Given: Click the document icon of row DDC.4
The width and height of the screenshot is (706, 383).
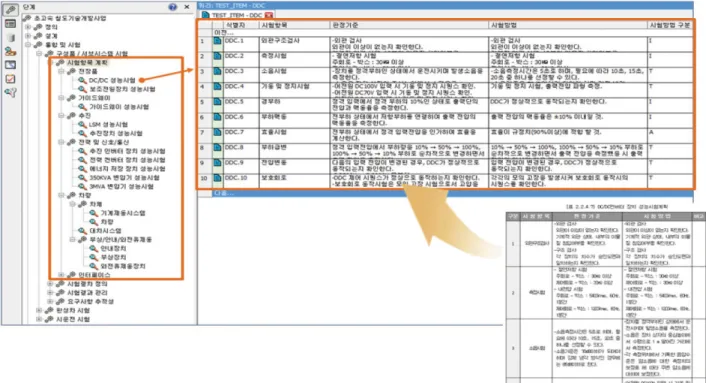Looking at the screenshot, I should pyautogui.click(x=217, y=86).
